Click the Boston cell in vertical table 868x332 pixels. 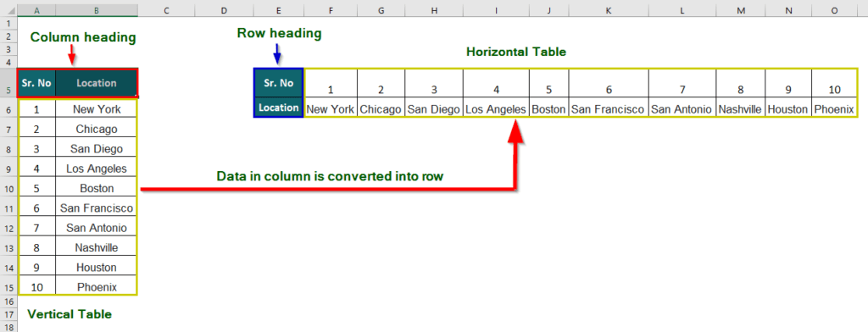coord(97,189)
